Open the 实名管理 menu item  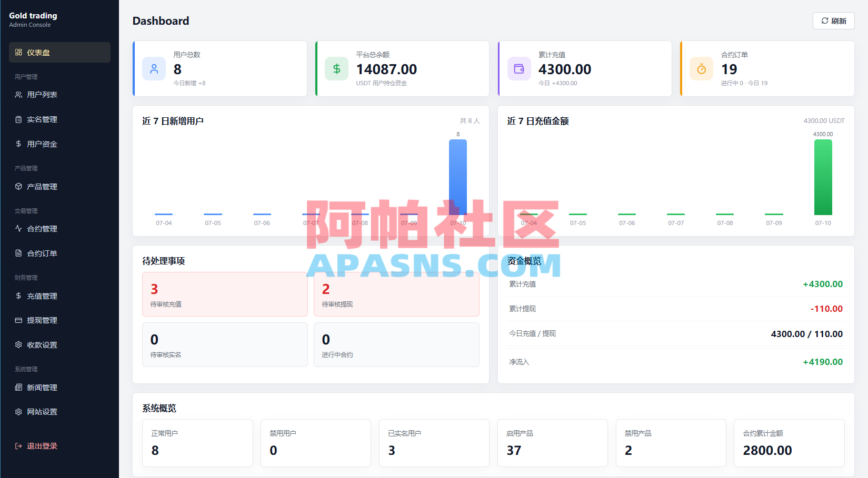pos(59,119)
